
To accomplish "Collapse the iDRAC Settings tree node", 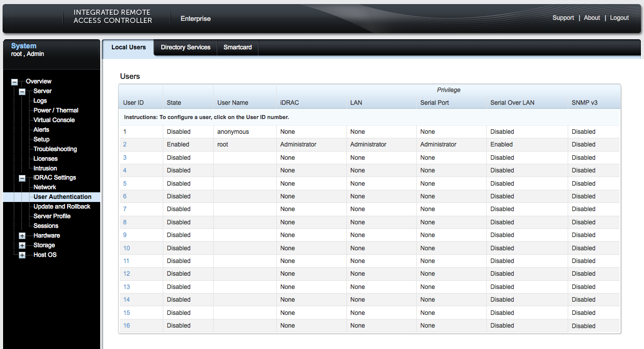I will pyautogui.click(x=22, y=178).
